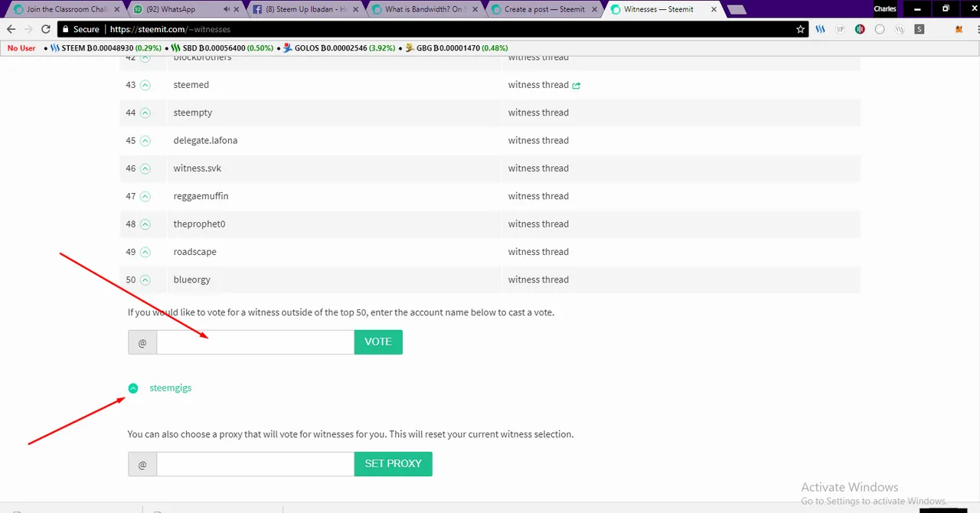The image size is (980, 513).
Task: Open the Charles profile button in title bar
Action: pyautogui.click(x=885, y=9)
